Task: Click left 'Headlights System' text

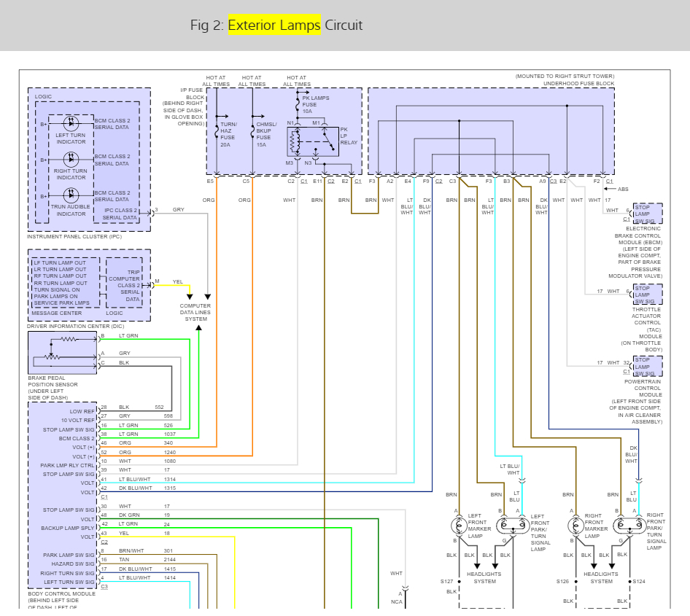Action: click(x=484, y=577)
